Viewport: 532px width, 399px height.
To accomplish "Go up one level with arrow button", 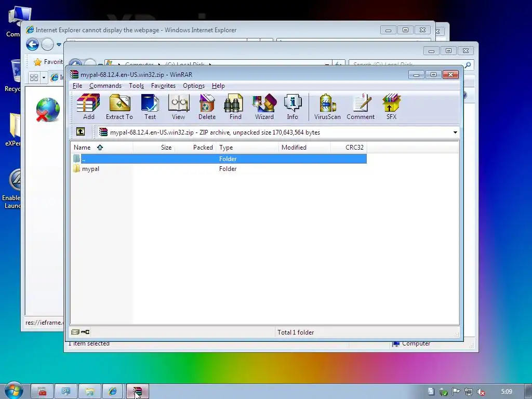I will click(81, 131).
